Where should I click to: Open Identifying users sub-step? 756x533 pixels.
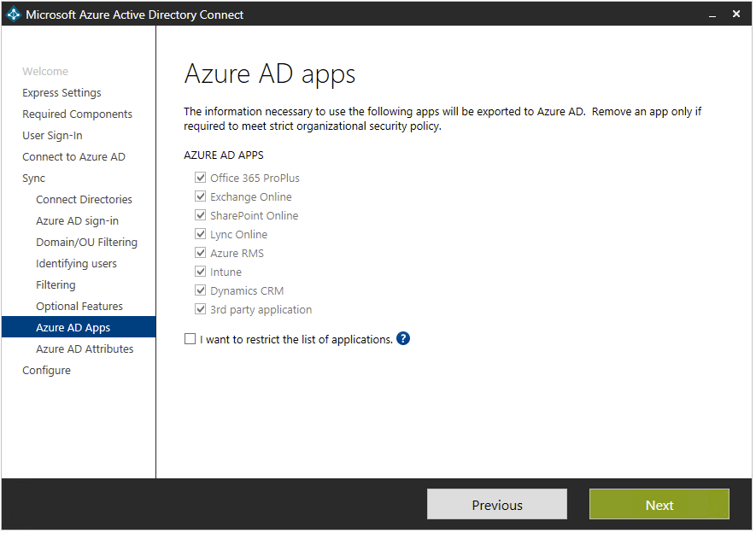[x=76, y=264]
